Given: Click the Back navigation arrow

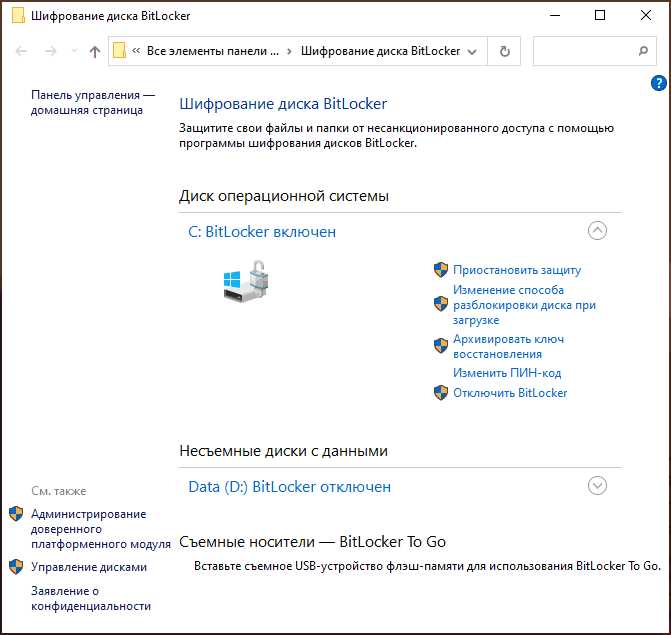Looking at the screenshot, I should 21,51.
